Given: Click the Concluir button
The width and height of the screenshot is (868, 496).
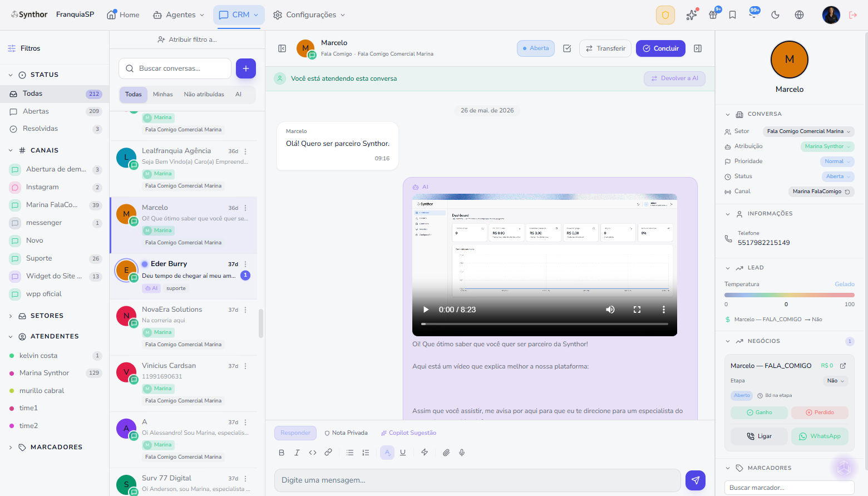Looking at the screenshot, I should pos(661,48).
